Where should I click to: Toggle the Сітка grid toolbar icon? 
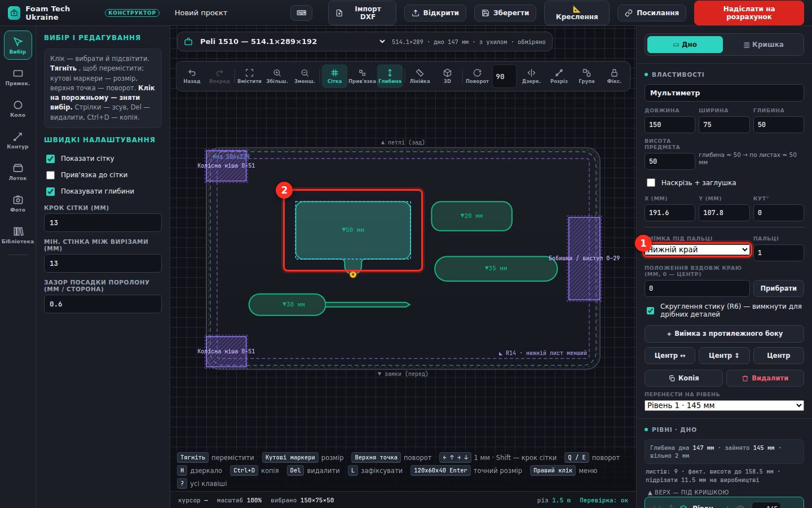point(334,76)
